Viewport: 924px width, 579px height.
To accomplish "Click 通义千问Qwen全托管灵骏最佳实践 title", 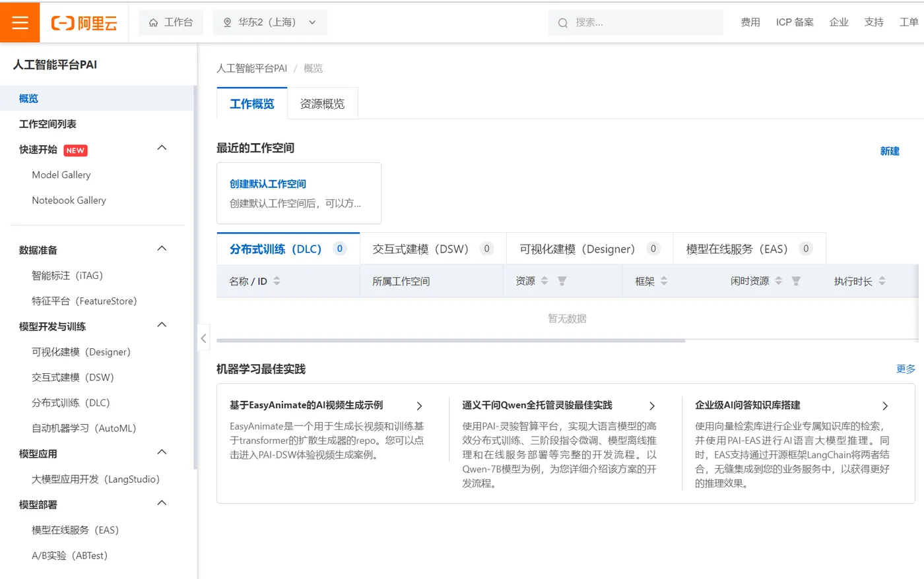I will tap(537, 406).
